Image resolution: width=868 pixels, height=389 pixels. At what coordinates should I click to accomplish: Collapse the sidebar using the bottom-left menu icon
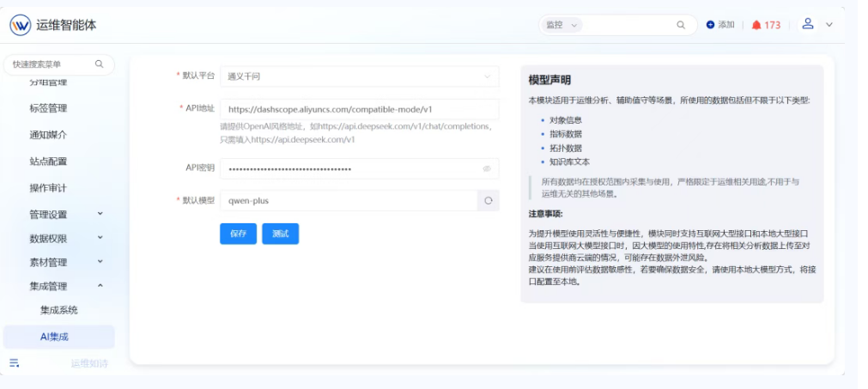pyautogui.click(x=15, y=363)
